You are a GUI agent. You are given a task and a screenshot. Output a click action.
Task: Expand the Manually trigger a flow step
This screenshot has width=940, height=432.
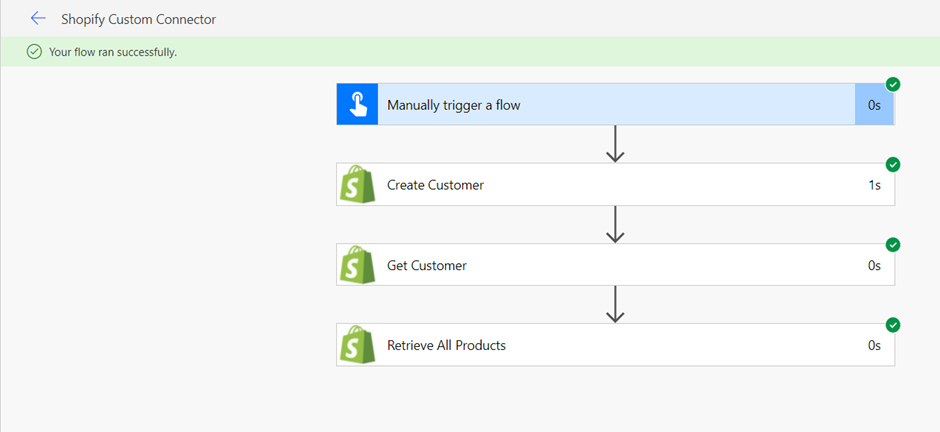[x=615, y=104]
